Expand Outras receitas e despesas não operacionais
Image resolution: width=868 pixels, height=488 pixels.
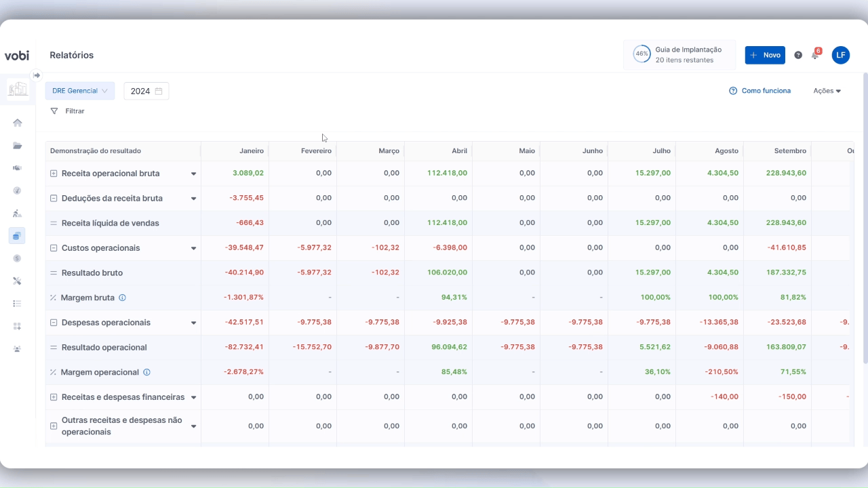click(x=54, y=426)
